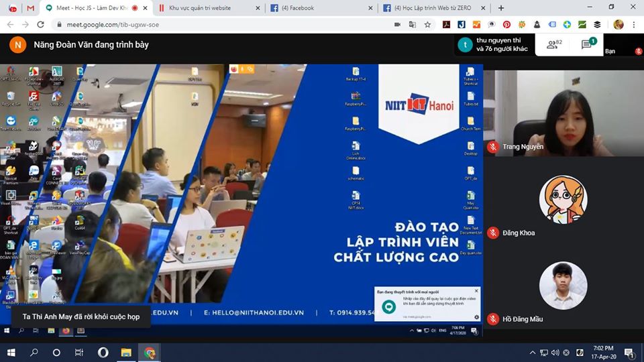Open Cortana from the taskbar
Screen dimensions: 644x362
(56, 353)
